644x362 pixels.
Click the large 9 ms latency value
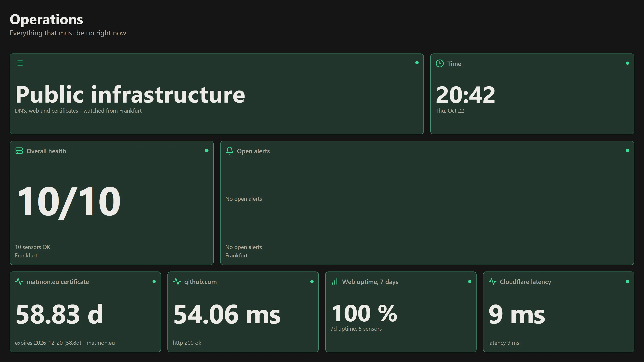[517, 314]
